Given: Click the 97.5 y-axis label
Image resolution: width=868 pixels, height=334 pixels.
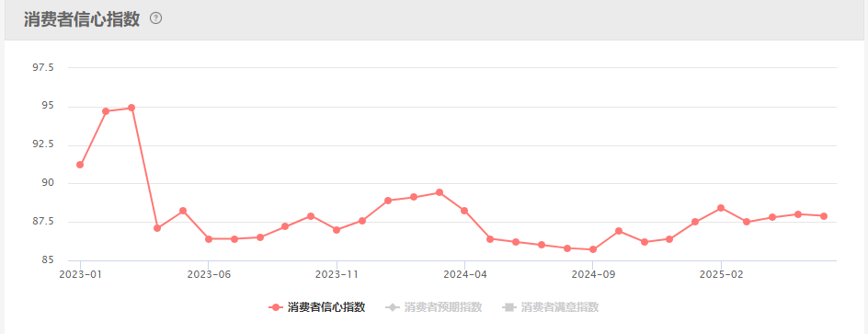Looking at the screenshot, I should click(43, 67).
